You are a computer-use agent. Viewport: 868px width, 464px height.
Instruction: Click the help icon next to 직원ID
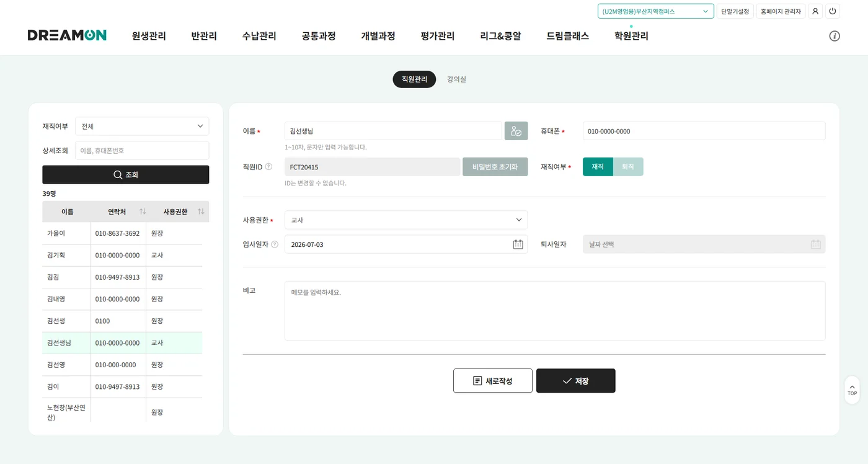268,167
